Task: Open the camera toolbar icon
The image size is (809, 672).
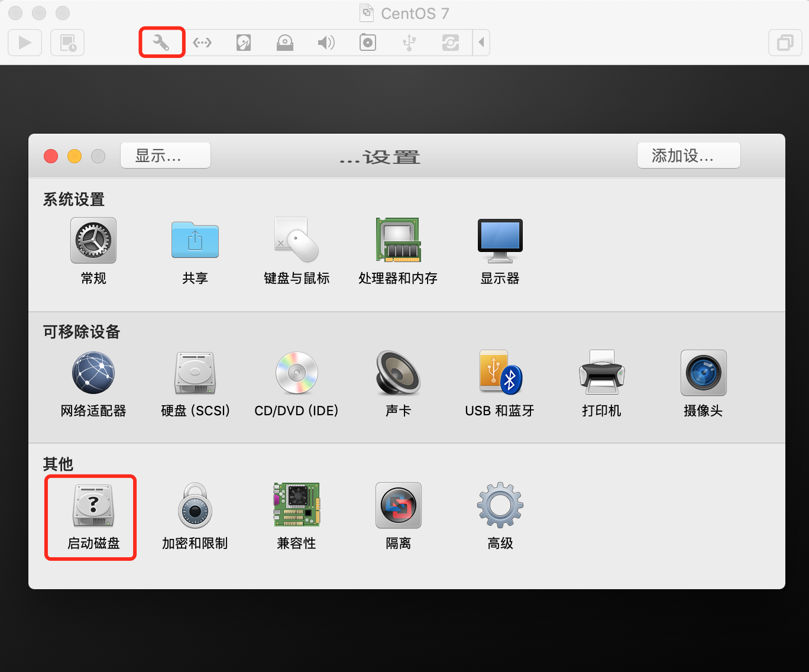Action: point(368,43)
